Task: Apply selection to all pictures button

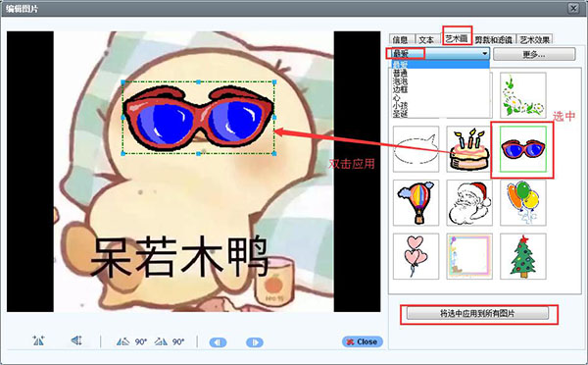Action: click(477, 314)
